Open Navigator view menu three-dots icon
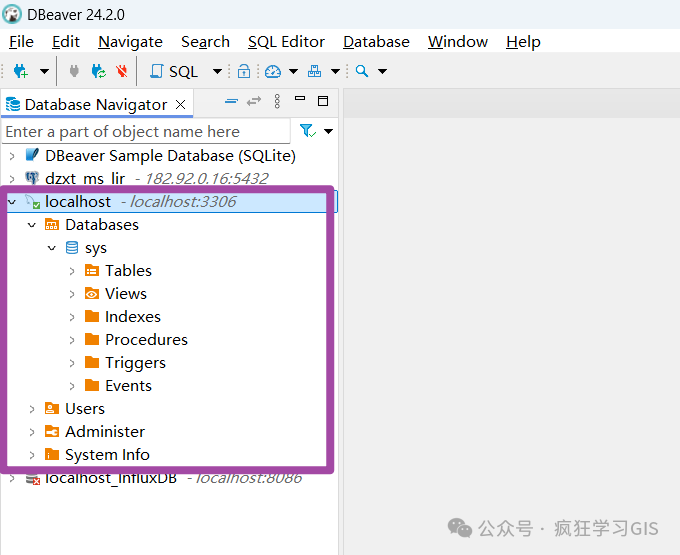Image resolution: width=680 pixels, height=555 pixels. (x=277, y=101)
